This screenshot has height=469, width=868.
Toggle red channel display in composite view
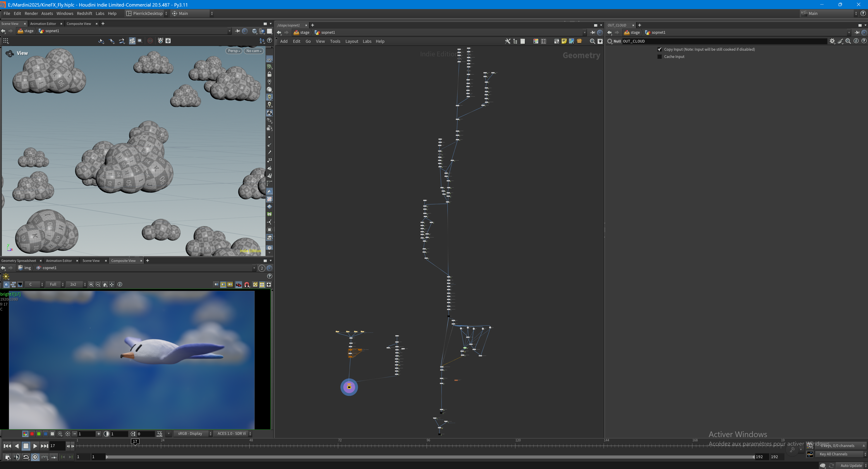[32, 434]
